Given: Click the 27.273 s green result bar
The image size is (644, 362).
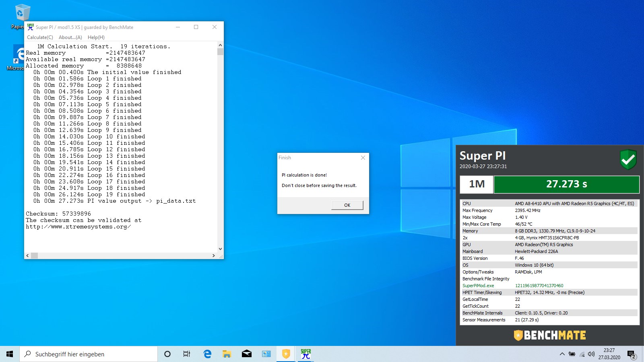Looking at the screenshot, I should click(566, 184).
